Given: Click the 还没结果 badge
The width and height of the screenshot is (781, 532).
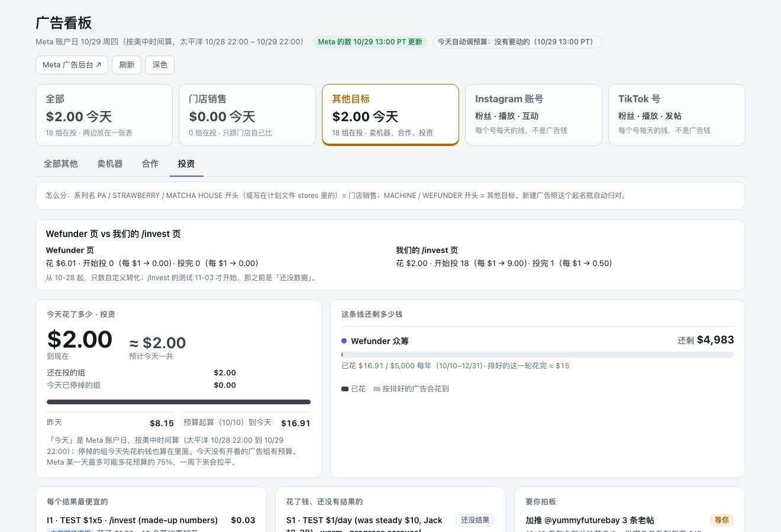Looking at the screenshot, I should (475, 520).
